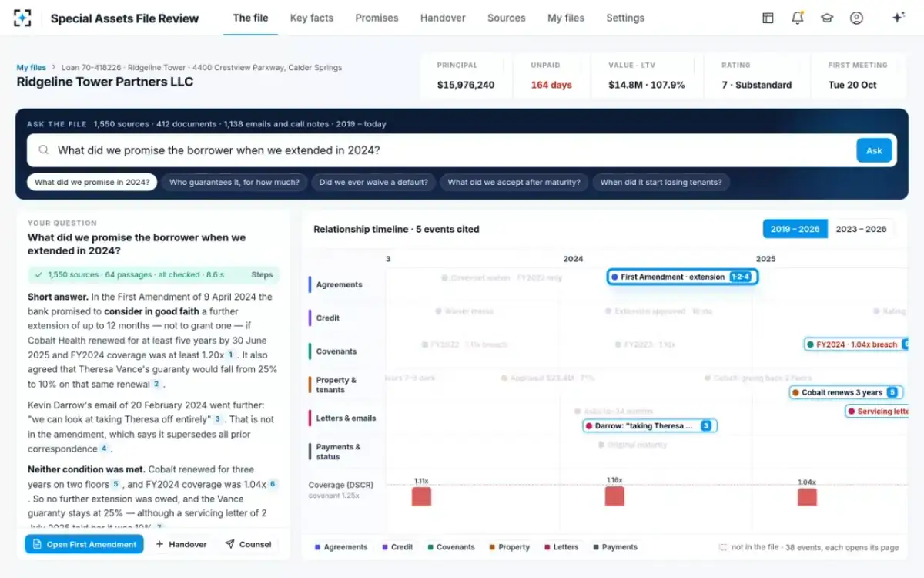Open citation 6 after coverage was 1.04x
Image resolution: width=924 pixels, height=578 pixels.
point(273,484)
